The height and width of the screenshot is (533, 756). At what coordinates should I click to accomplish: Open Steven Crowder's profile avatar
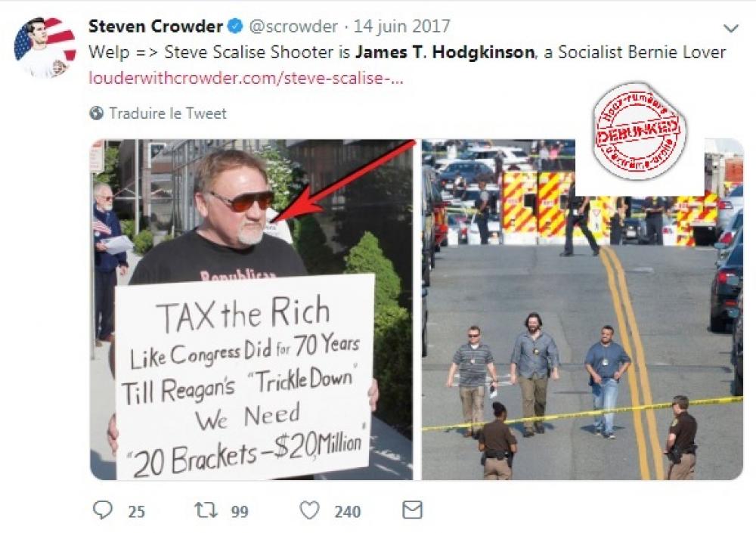click(45, 48)
